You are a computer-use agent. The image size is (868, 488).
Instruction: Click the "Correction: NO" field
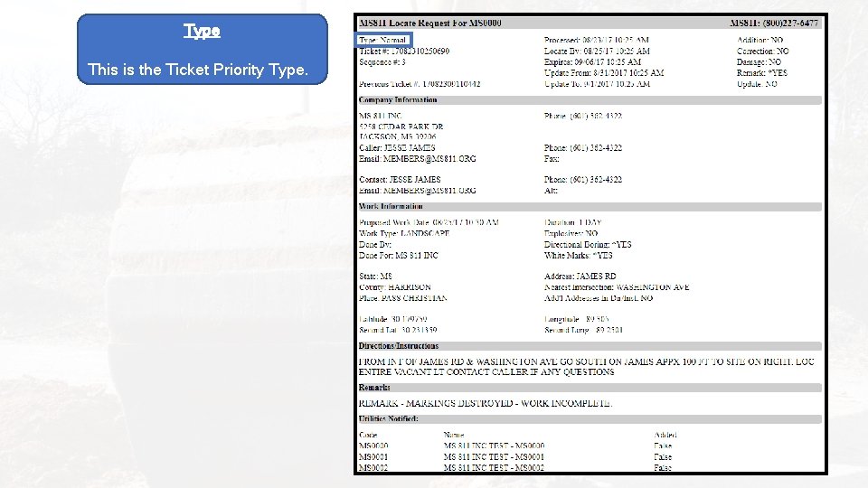(x=762, y=51)
